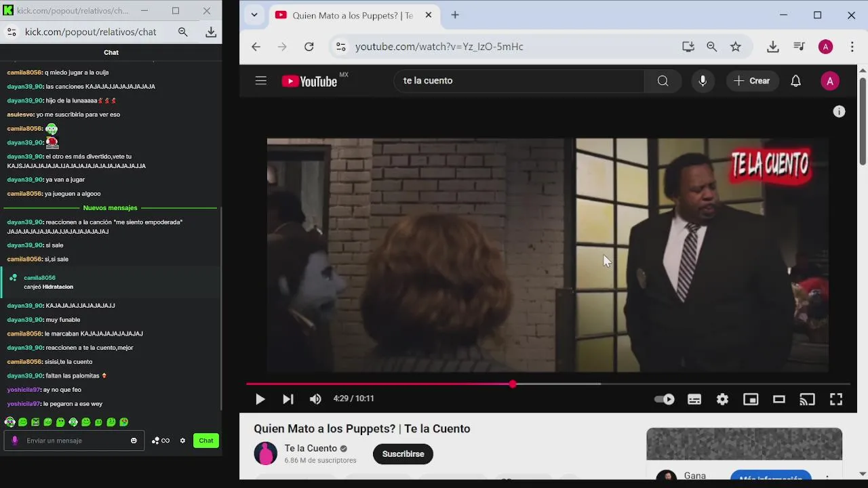Reload the YouTube page
The width and height of the screenshot is (868, 488).
[x=309, y=47]
